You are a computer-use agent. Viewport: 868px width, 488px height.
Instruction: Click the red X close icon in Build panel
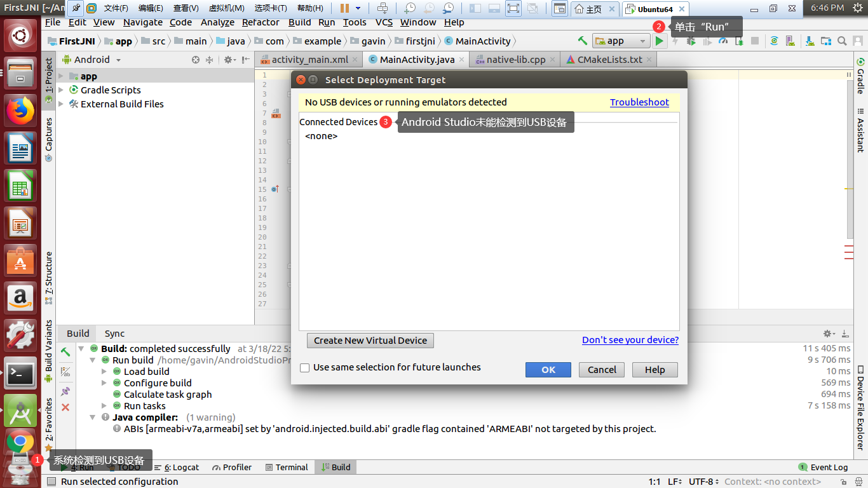(65, 407)
